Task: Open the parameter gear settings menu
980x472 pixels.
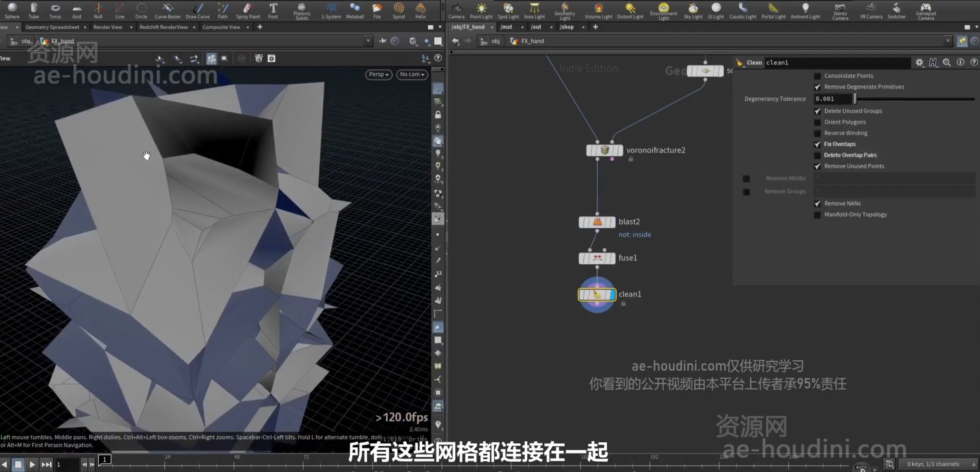Action: click(919, 62)
